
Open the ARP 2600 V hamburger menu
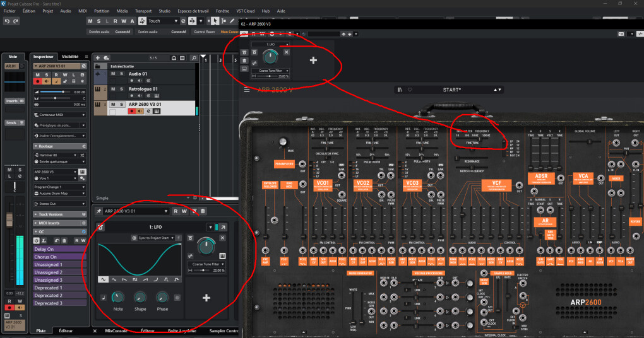pyautogui.click(x=247, y=90)
